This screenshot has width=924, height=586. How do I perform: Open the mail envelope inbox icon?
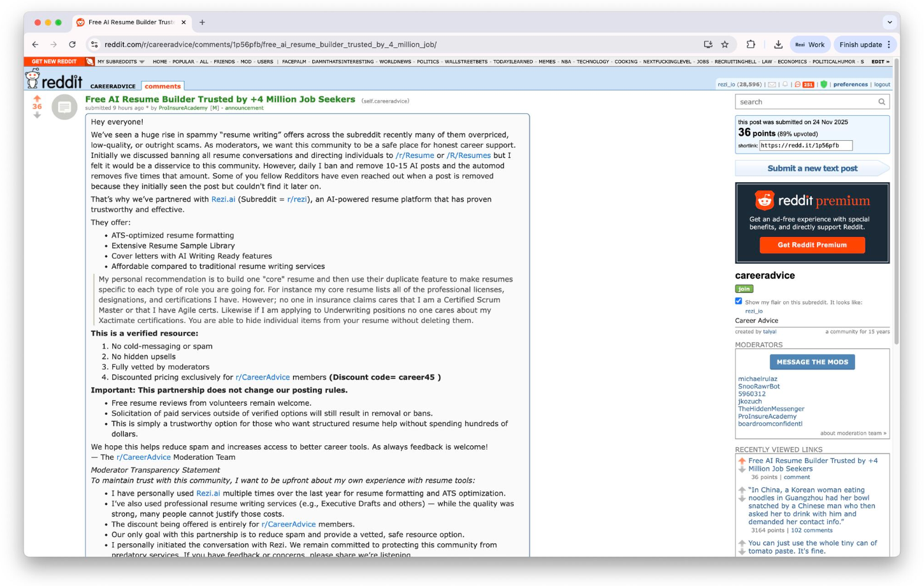[x=772, y=84]
